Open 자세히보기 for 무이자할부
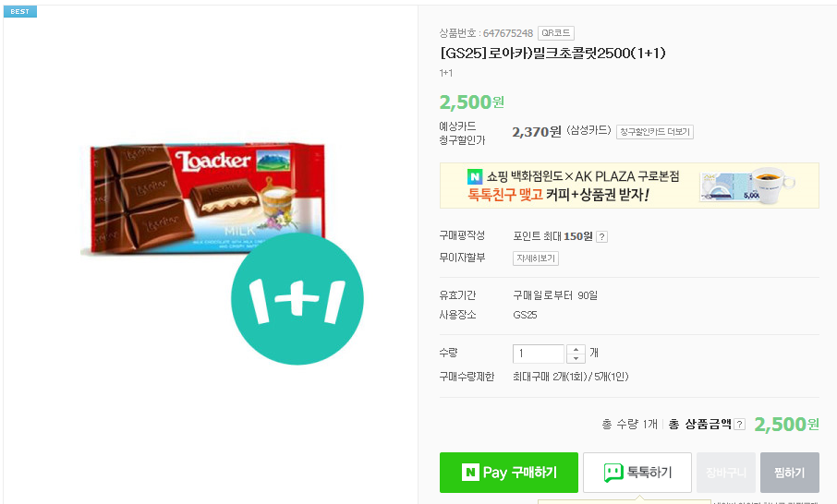The height and width of the screenshot is (504, 837). [x=536, y=258]
